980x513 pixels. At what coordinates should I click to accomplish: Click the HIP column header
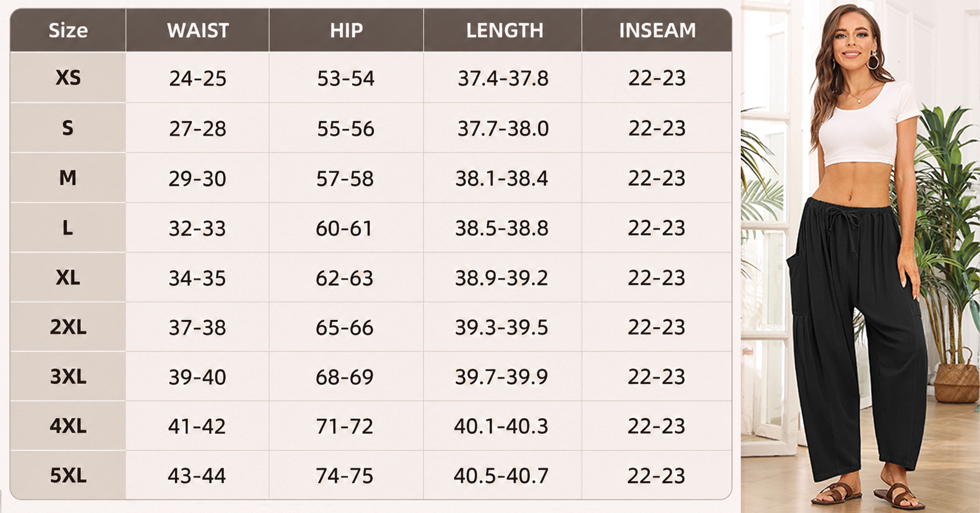347,30
